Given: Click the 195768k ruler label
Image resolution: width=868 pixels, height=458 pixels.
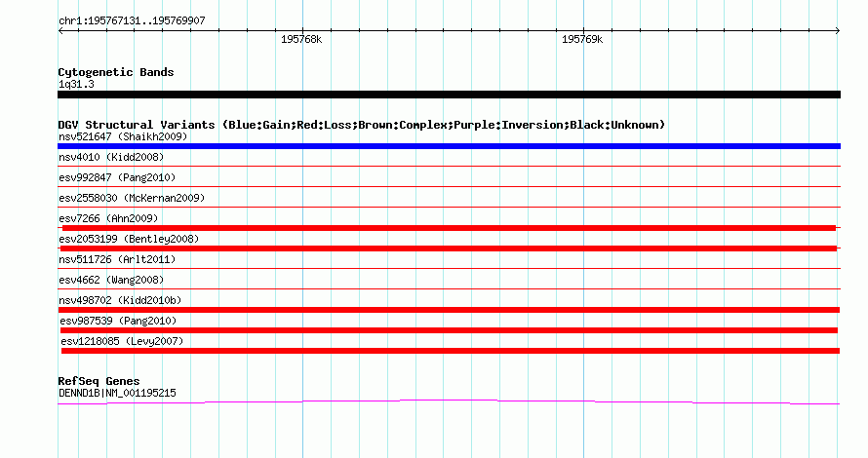Looking at the screenshot, I should tap(301, 39).
